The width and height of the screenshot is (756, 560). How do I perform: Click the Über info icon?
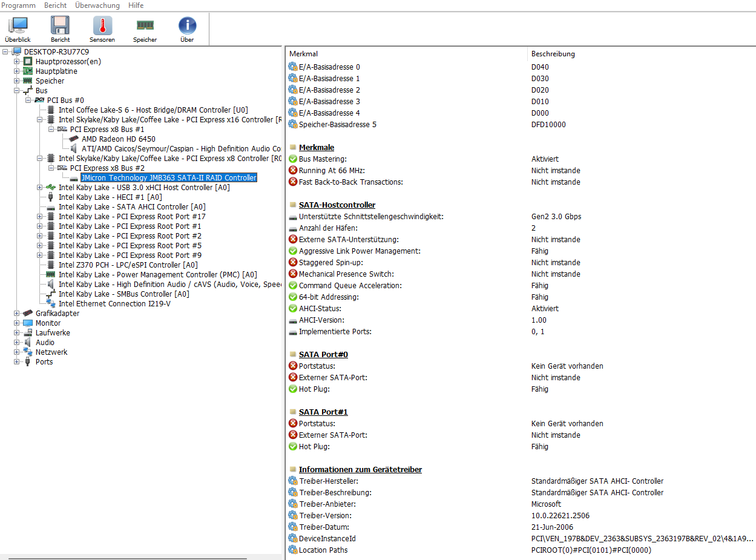[187, 25]
